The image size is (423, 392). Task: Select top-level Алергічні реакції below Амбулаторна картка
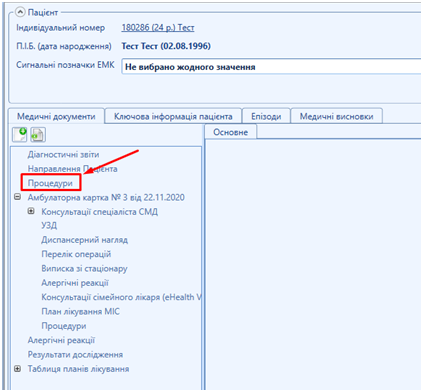pos(61,340)
